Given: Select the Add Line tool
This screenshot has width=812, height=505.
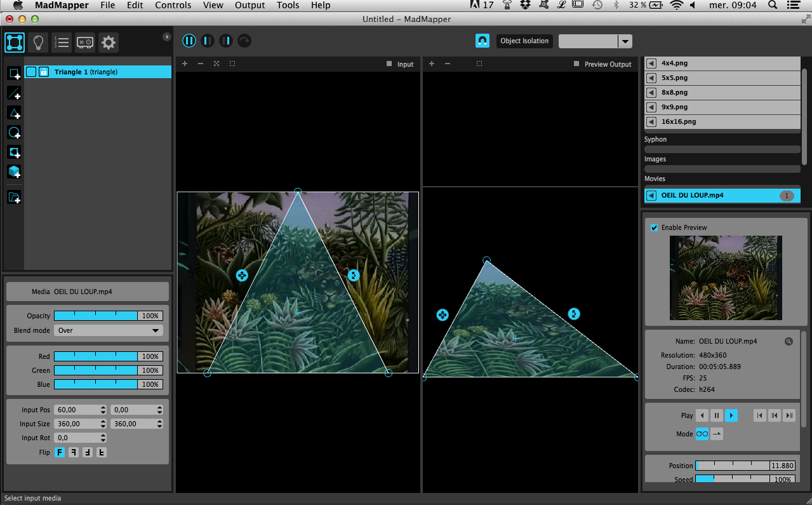Looking at the screenshot, I should pyautogui.click(x=14, y=93).
